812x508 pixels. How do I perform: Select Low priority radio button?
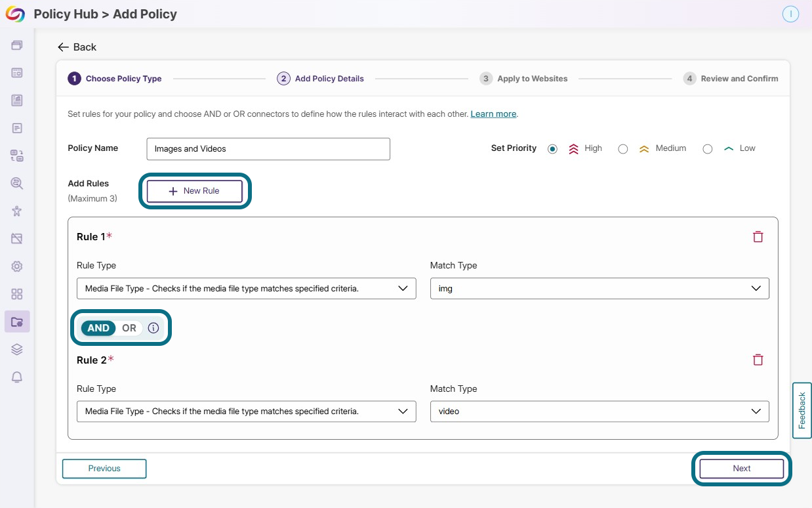click(707, 149)
